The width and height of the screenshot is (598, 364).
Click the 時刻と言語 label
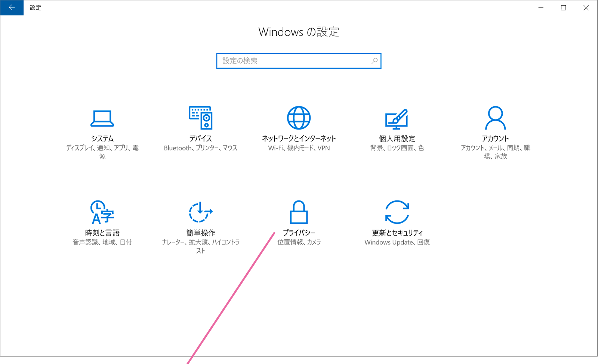102,233
